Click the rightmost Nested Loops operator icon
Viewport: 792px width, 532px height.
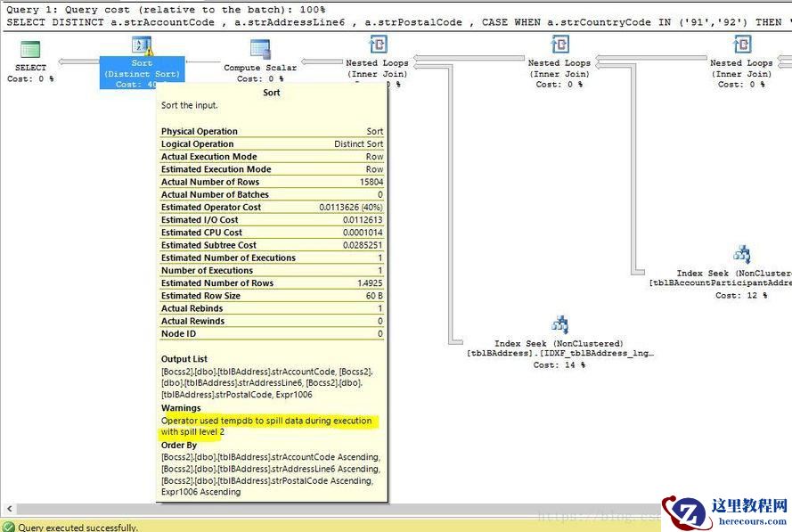coord(741,45)
